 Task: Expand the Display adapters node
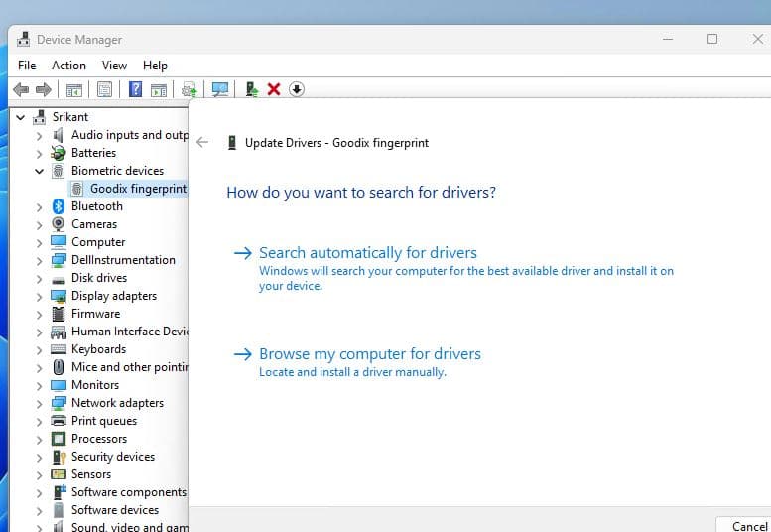pyautogui.click(x=40, y=296)
